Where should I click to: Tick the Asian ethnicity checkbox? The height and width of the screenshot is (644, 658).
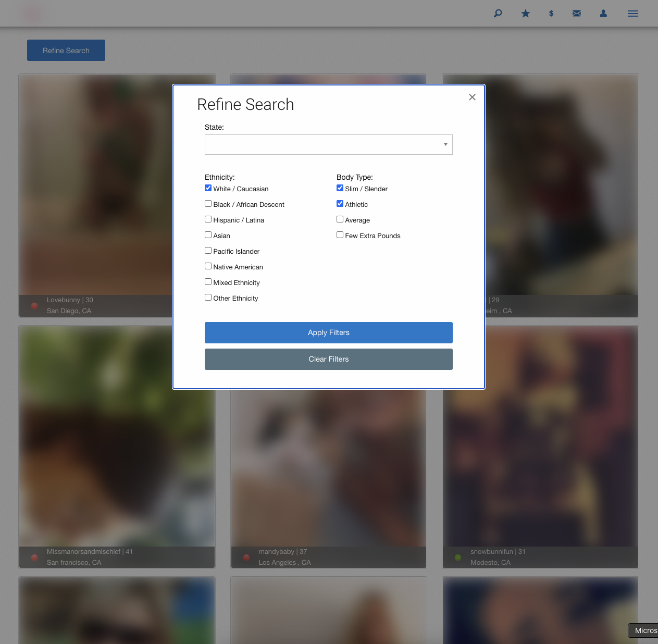pos(208,235)
